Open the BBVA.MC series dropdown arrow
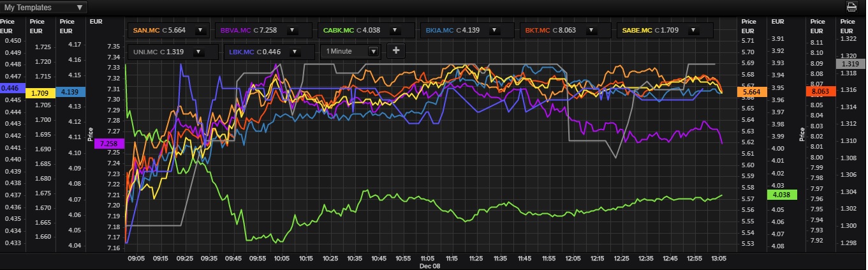868x270 pixels. tap(291, 30)
